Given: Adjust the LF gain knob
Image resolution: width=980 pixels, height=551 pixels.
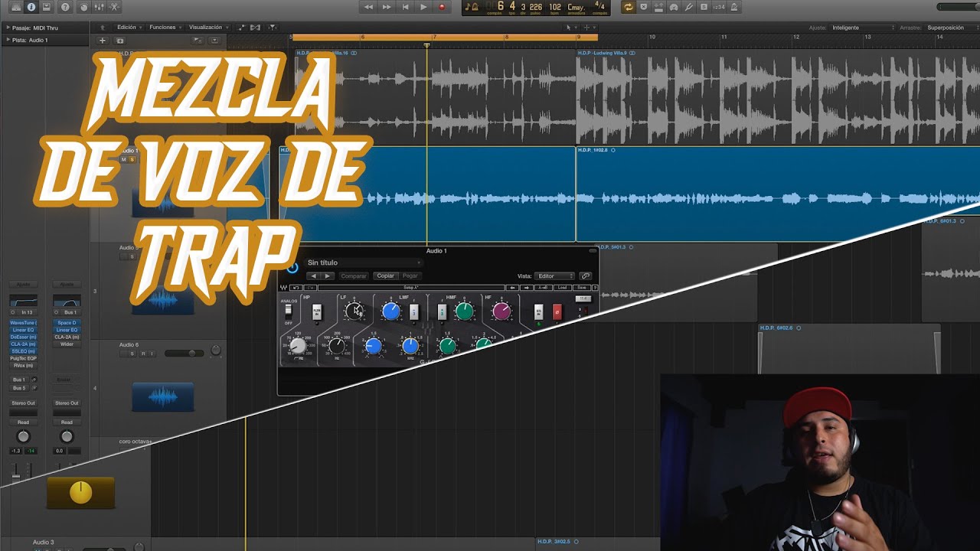Looking at the screenshot, I should pyautogui.click(x=354, y=311).
